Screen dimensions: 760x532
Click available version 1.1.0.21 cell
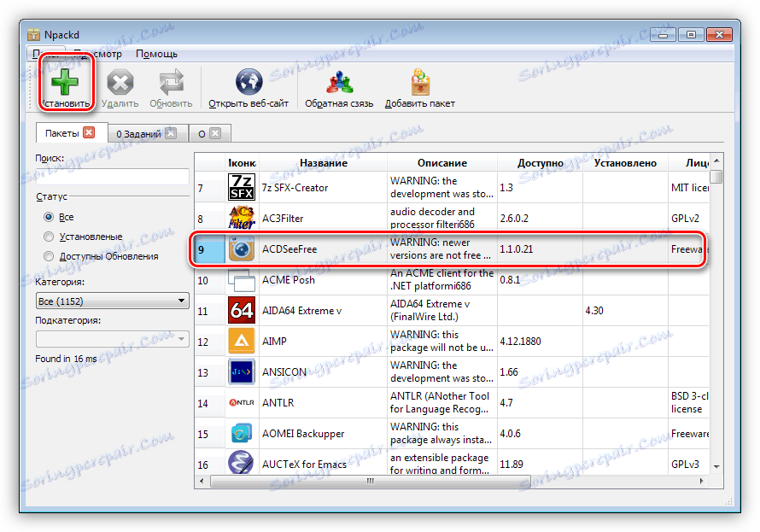click(x=540, y=249)
